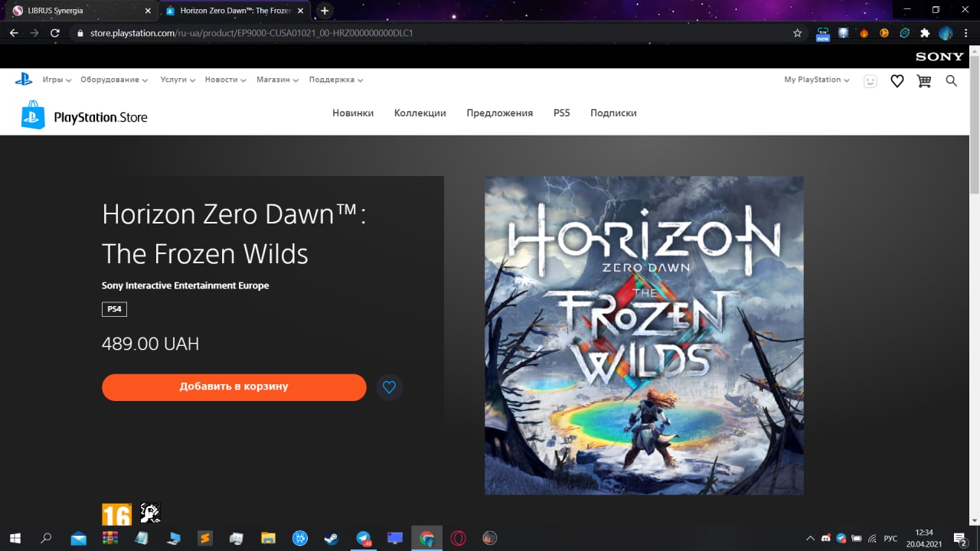Open the Предложения store section
The width and height of the screenshot is (980, 551).
point(500,112)
